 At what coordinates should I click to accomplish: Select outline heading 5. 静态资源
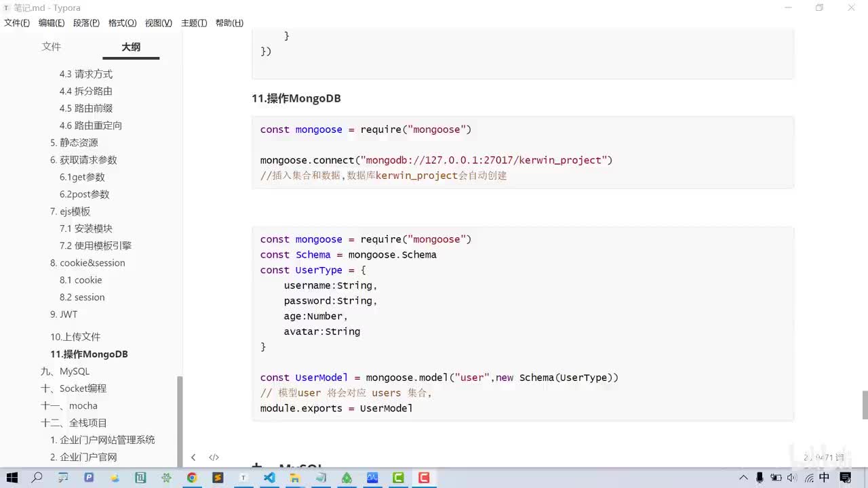point(74,142)
